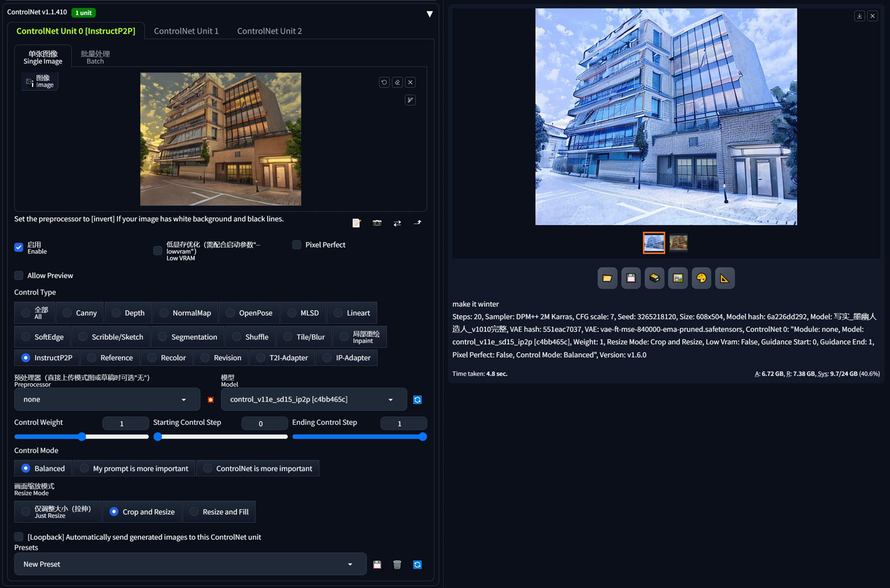Open the Batch tab

(95, 57)
